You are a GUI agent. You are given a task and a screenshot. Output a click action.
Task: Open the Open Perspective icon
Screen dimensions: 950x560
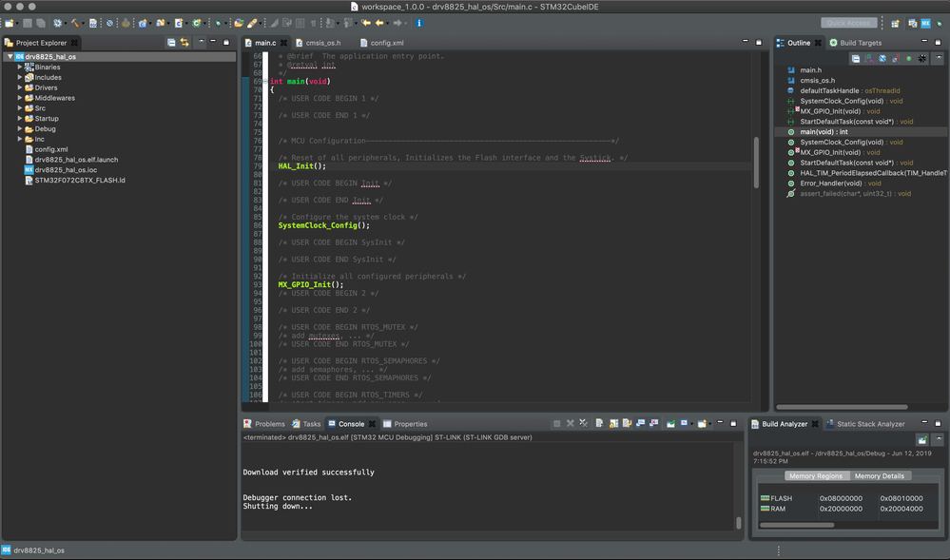click(895, 23)
